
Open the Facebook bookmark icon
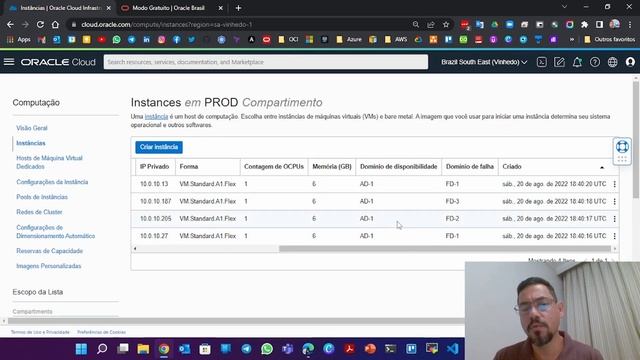point(176,40)
